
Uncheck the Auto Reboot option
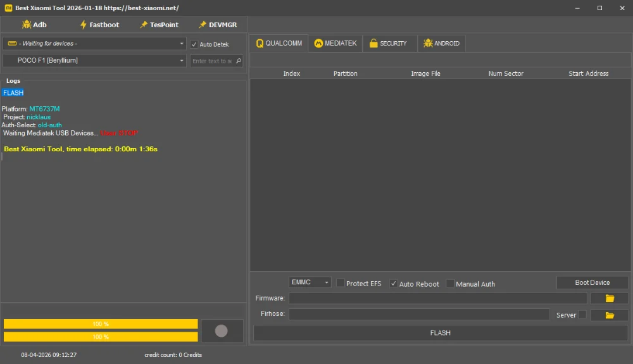click(394, 284)
